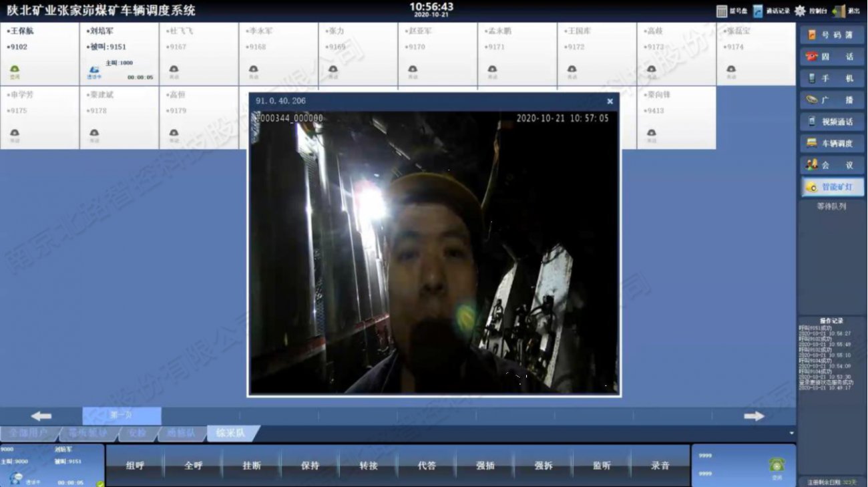The image size is (868, 487).
Task: Go to previous page with left arrow
Action: [x=41, y=416]
